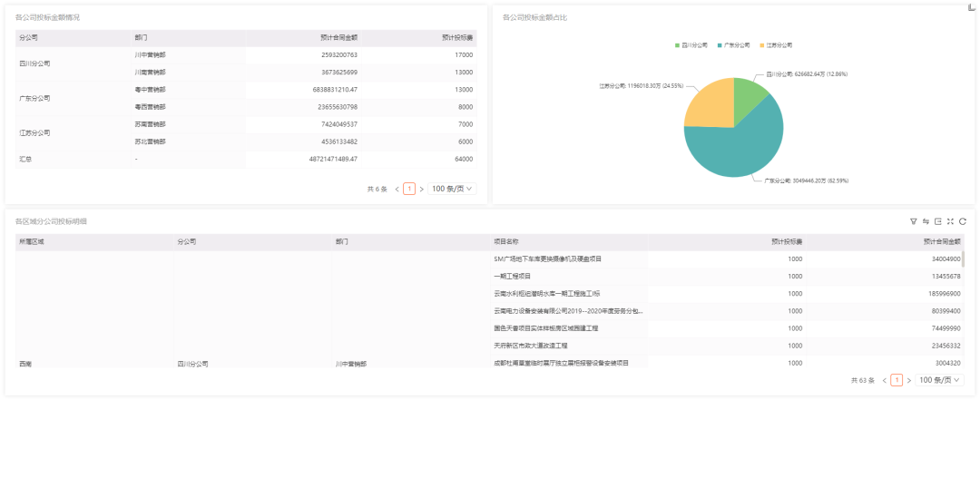This screenshot has height=478, width=980.
Task: Click contract amount 34004900 in detail table
Action: 946,259
